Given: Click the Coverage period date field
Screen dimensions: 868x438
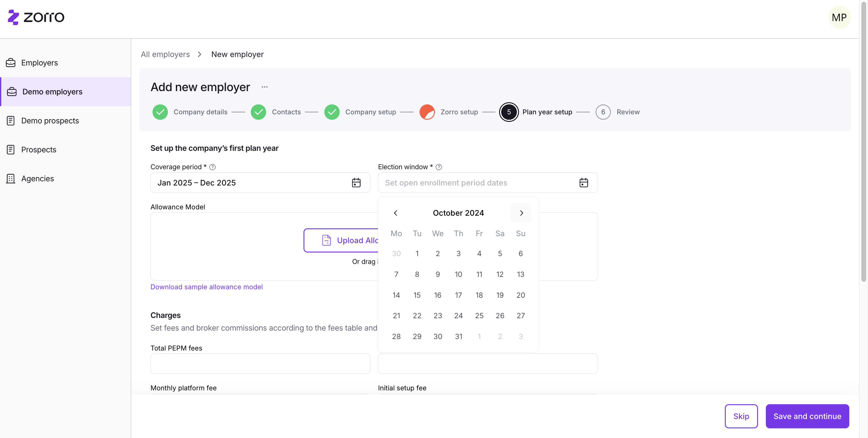Looking at the screenshot, I should (x=260, y=183).
